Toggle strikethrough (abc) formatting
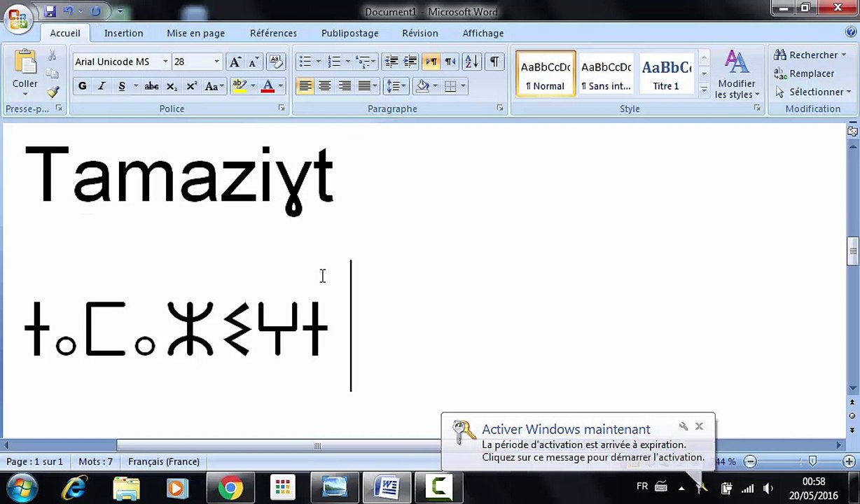The image size is (860, 504). (x=151, y=86)
